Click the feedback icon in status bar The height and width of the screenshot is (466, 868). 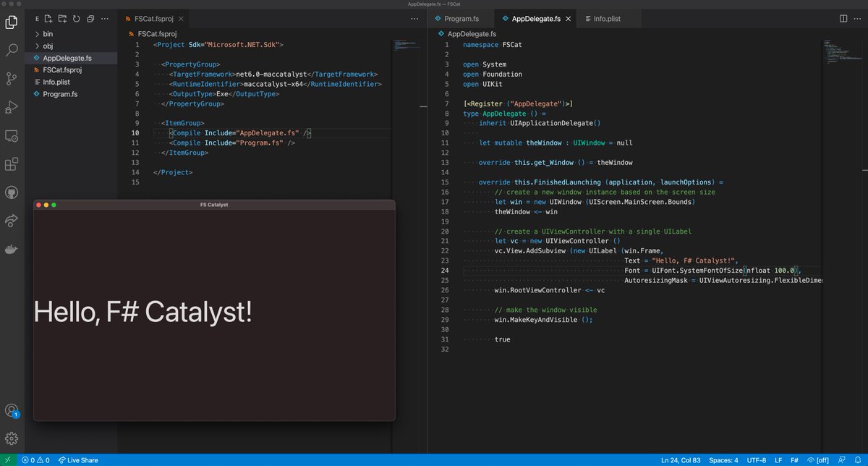pos(843,460)
